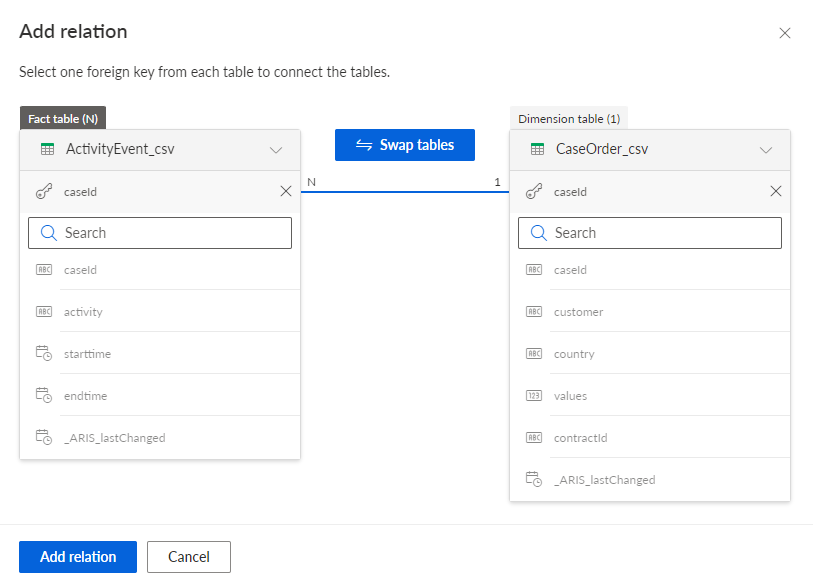The height and width of the screenshot is (584, 813).
Task: Select _ARIS_lastChanged in ActivityEvent_csv list
Action: click(160, 438)
